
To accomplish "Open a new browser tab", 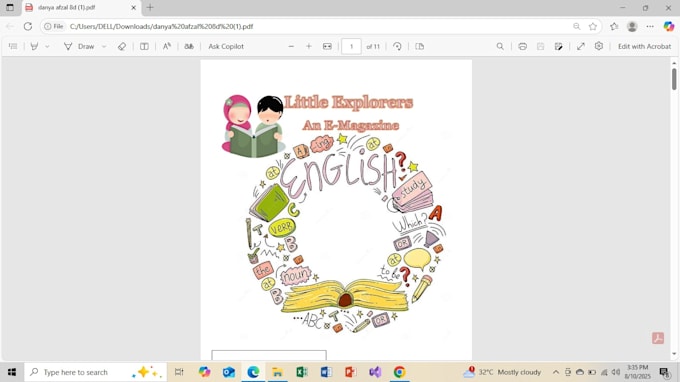I will [150, 7].
